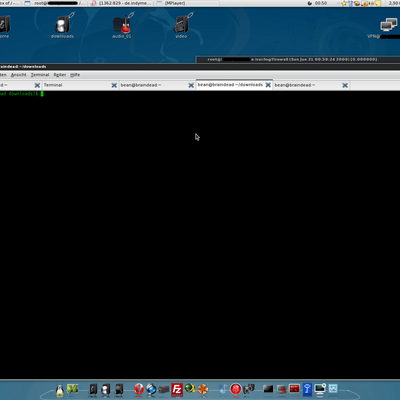Launch FileZilla from the dock
400x400 pixels.
[x=177, y=389]
